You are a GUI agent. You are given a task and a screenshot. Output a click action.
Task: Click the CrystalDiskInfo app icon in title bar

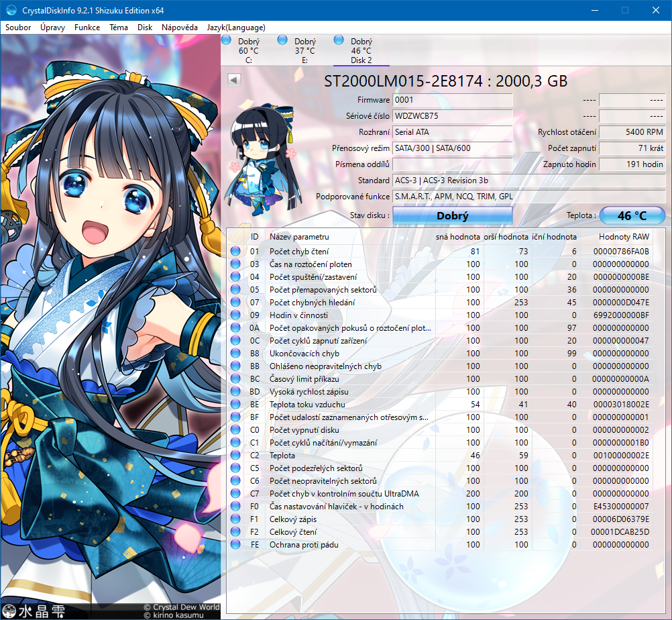pos(11,10)
